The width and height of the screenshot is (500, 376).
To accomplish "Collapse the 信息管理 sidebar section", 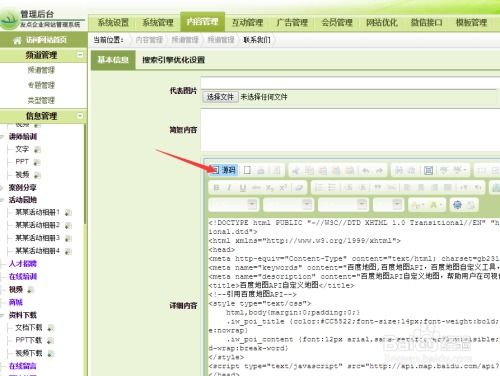I will 80,116.
